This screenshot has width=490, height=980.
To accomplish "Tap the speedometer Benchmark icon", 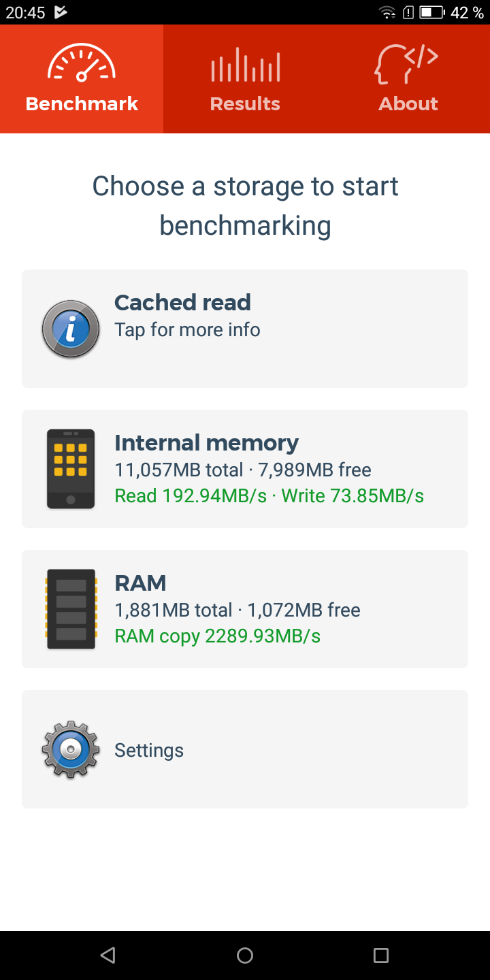I will tap(82, 63).
